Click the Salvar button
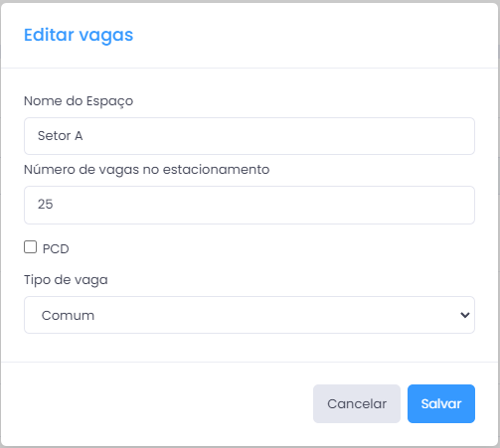500x448 pixels. coord(441,403)
